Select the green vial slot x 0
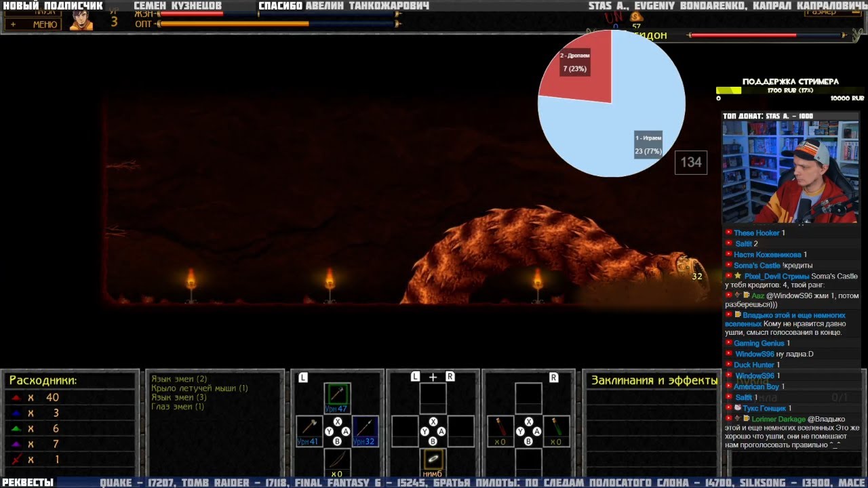This screenshot has width=868, height=488. pyautogui.click(x=556, y=430)
